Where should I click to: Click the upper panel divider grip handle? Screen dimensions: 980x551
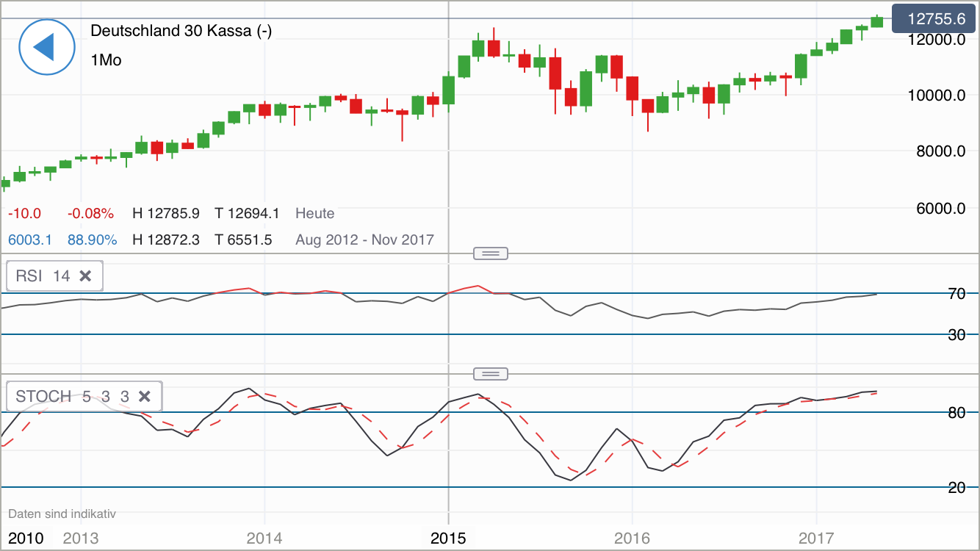[x=489, y=253]
